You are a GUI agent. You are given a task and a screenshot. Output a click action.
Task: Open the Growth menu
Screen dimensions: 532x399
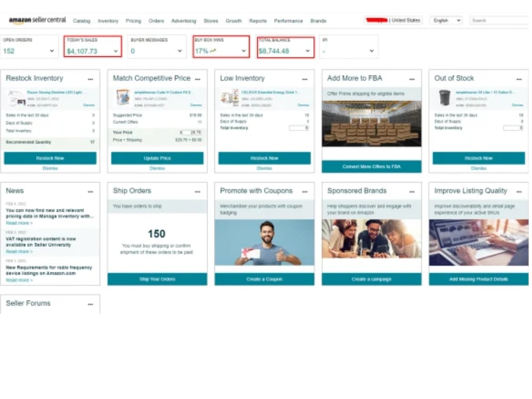(234, 21)
